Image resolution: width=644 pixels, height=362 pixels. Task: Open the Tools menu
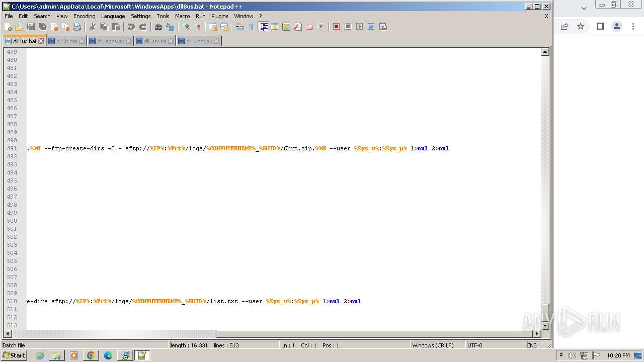tap(163, 16)
